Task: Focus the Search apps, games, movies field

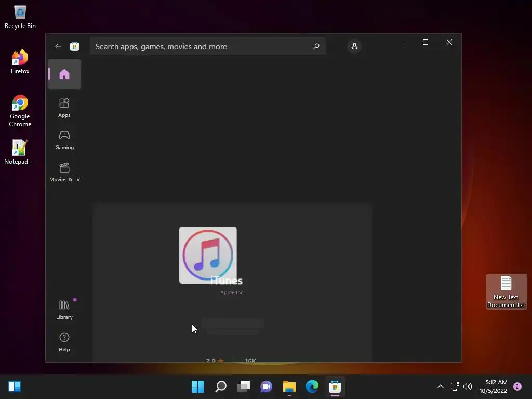Action: point(208,46)
